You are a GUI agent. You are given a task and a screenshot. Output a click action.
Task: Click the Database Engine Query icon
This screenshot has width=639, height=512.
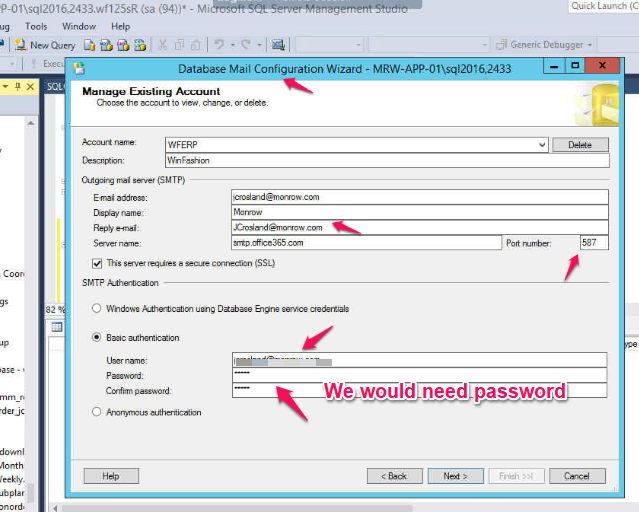click(x=89, y=45)
